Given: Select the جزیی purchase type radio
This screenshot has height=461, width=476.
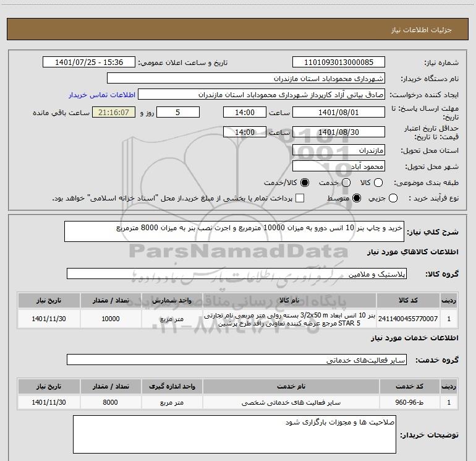Looking at the screenshot, I should [393, 198].
